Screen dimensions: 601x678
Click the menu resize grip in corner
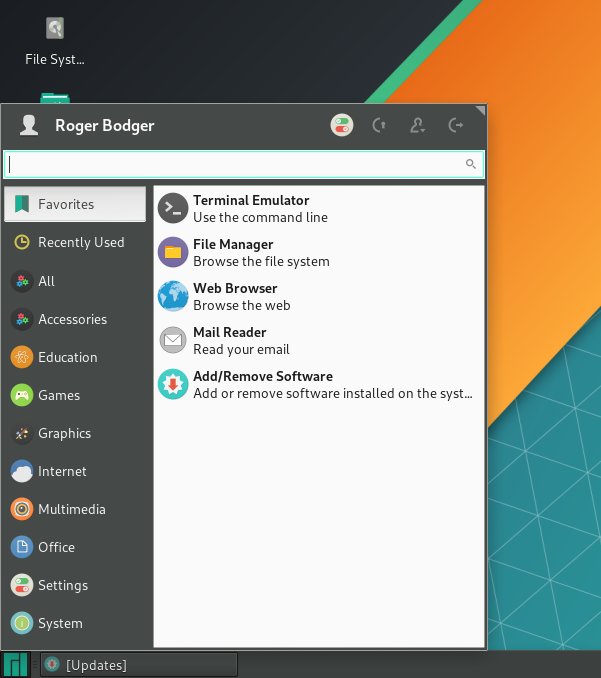point(480,111)
